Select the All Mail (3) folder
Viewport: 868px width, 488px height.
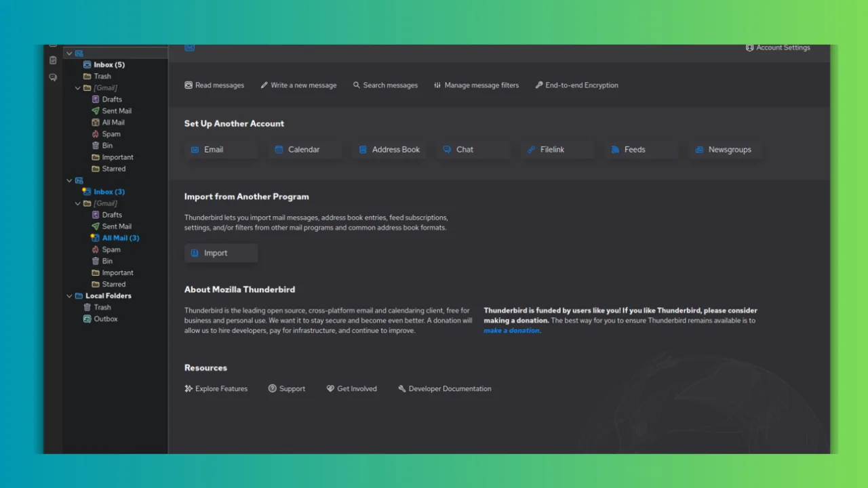(121, 238)
